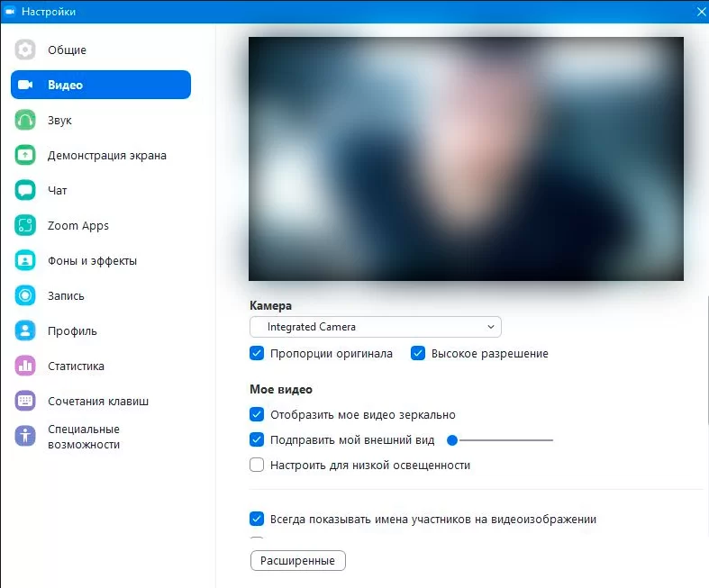Image resolution: width=709 pixels, height=588 pixels.
Task: Open Специальные возможности settings
Action: coord(101,436)
